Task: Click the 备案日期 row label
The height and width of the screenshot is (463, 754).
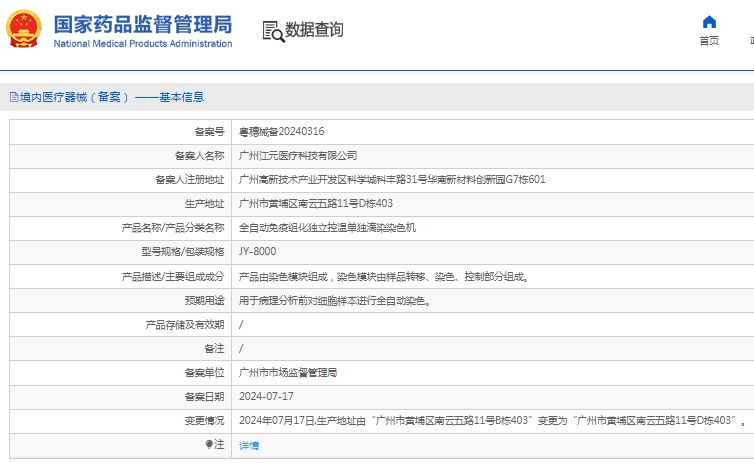Action: pos(204,396)
